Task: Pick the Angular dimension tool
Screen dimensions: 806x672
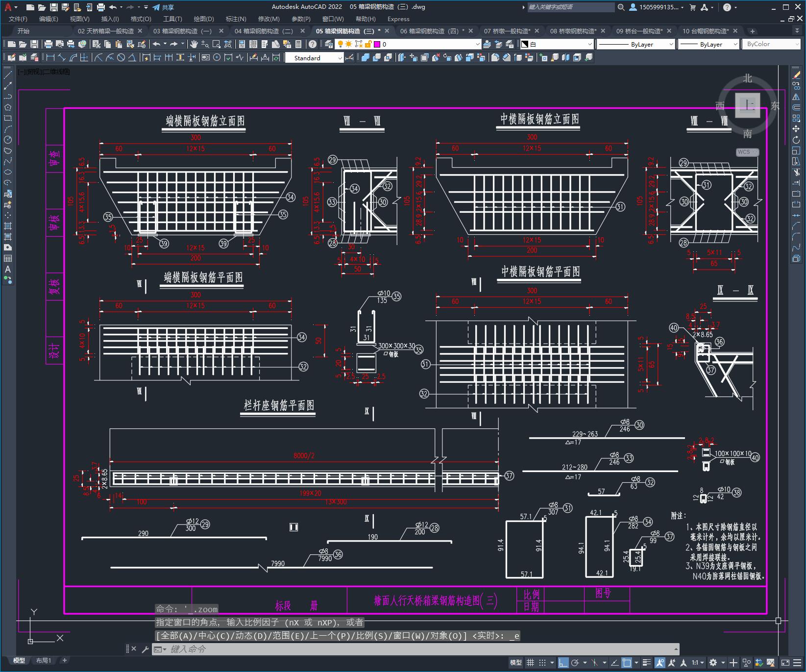Action: tap(132, 58)
